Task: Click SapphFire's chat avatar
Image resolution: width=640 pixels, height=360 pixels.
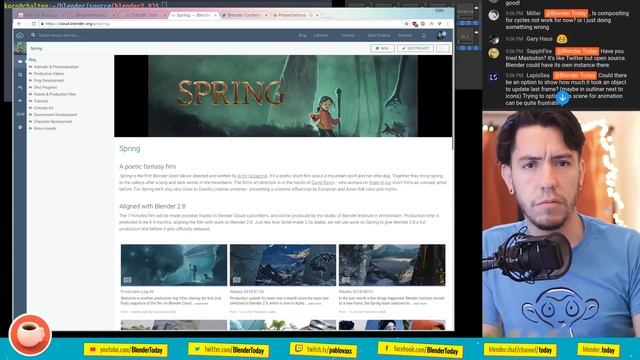Action: pos(493,53)
